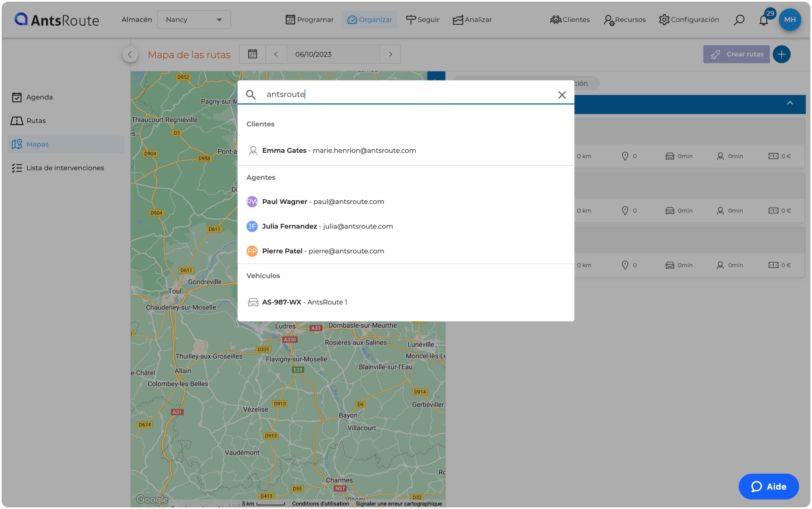Image resolution: width=812 pixels, height=509 pixels.
Task: Select agent Pierre Patel result
Action: coord(406,251)
